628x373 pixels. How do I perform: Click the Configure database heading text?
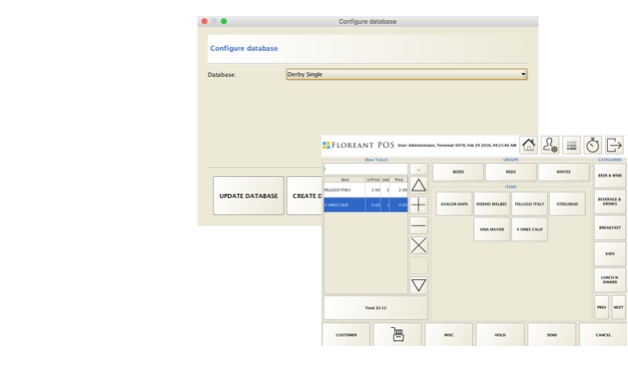coord(244,48)
